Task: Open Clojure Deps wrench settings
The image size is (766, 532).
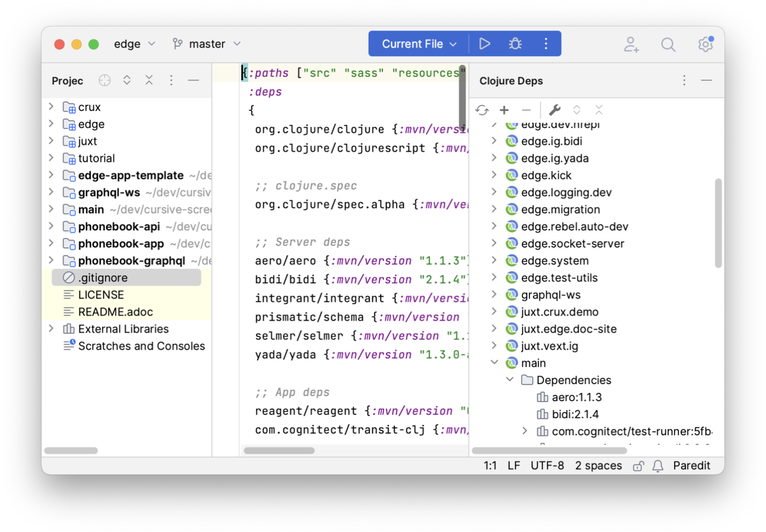Action: tap(554, 110)
